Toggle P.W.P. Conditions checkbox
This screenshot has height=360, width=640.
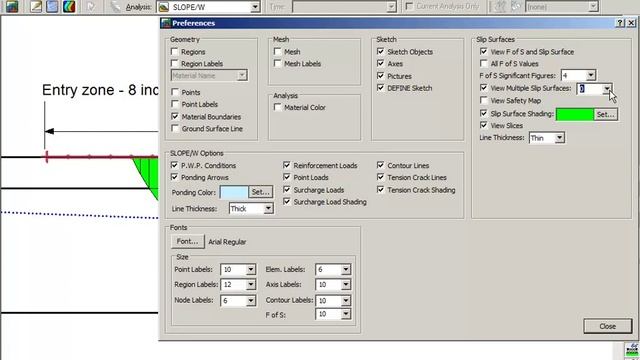[174, 165]
